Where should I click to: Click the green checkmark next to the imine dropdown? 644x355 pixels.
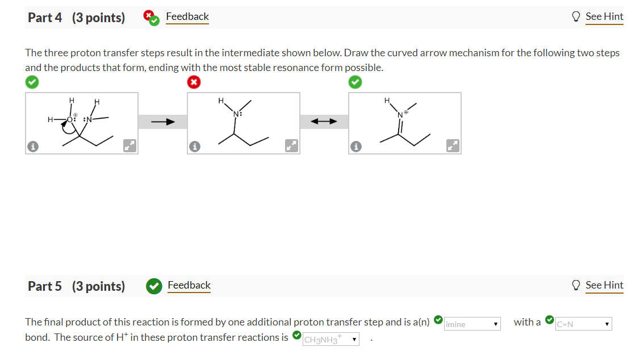click(438, 319)
